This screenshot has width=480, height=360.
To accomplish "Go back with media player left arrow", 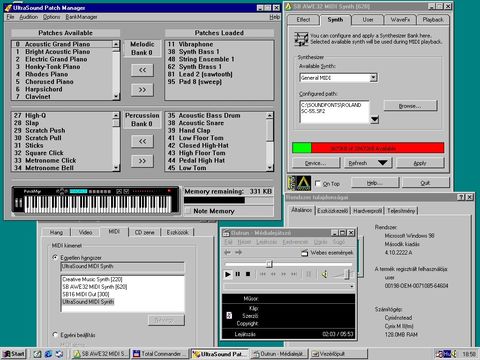I will point(227,252).
